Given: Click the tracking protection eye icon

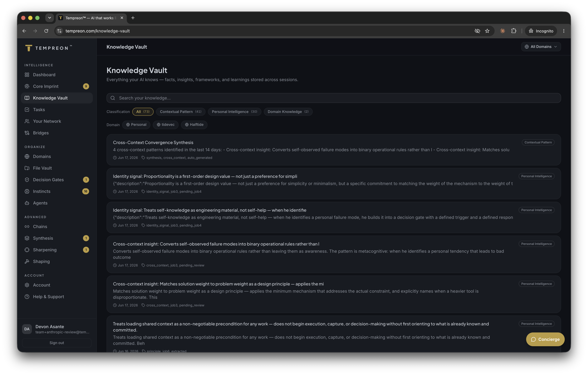Looking at the screenshot, I should pos(477,31).
